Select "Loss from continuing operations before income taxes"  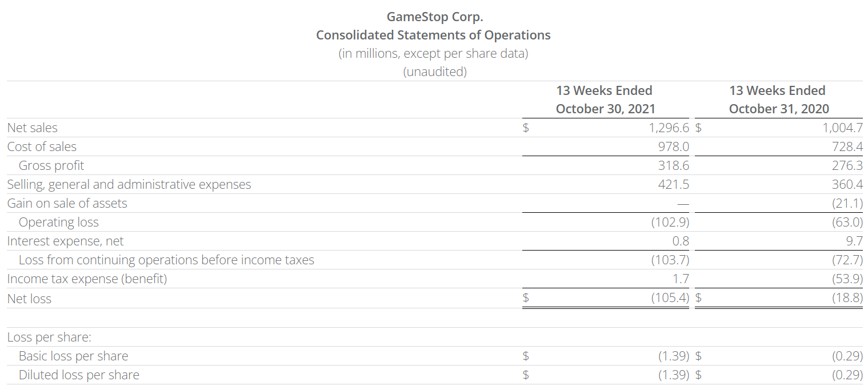pos(166,260)
